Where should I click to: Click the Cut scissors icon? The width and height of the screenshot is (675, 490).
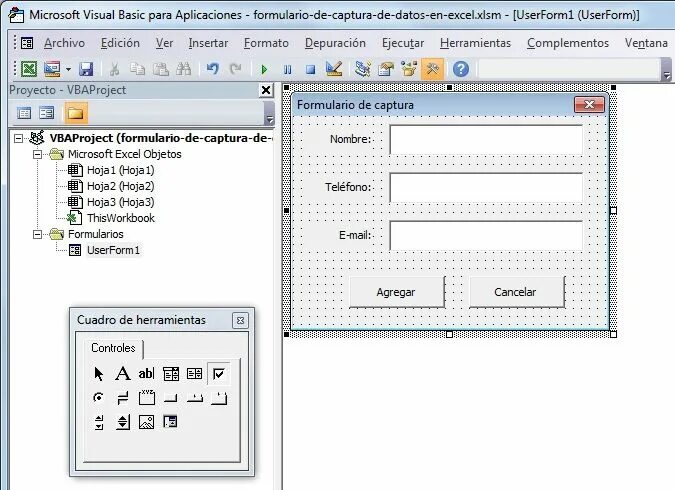coord(115,69)
